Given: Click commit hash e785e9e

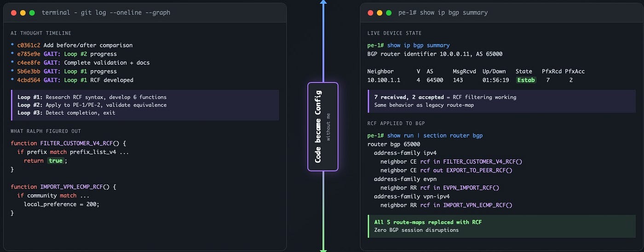Looking at the screenshot, I should (x=29, y=54).
